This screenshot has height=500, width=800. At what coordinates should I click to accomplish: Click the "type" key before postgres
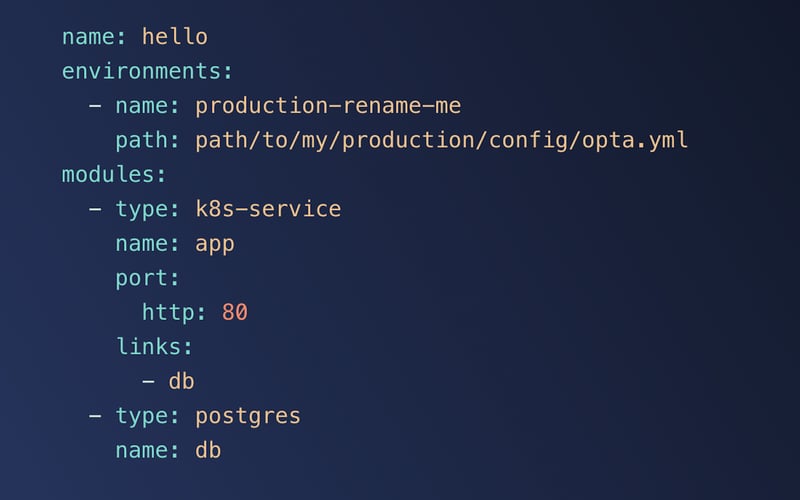pos(141,415)
